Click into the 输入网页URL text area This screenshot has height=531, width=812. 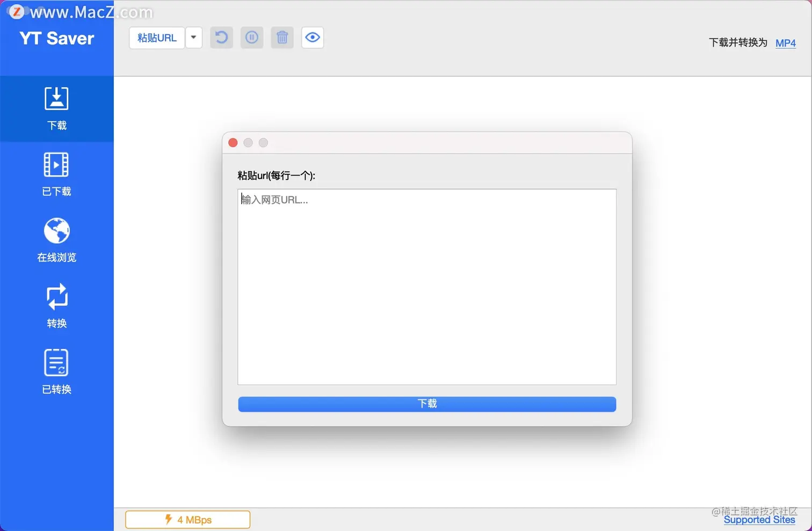427,287
